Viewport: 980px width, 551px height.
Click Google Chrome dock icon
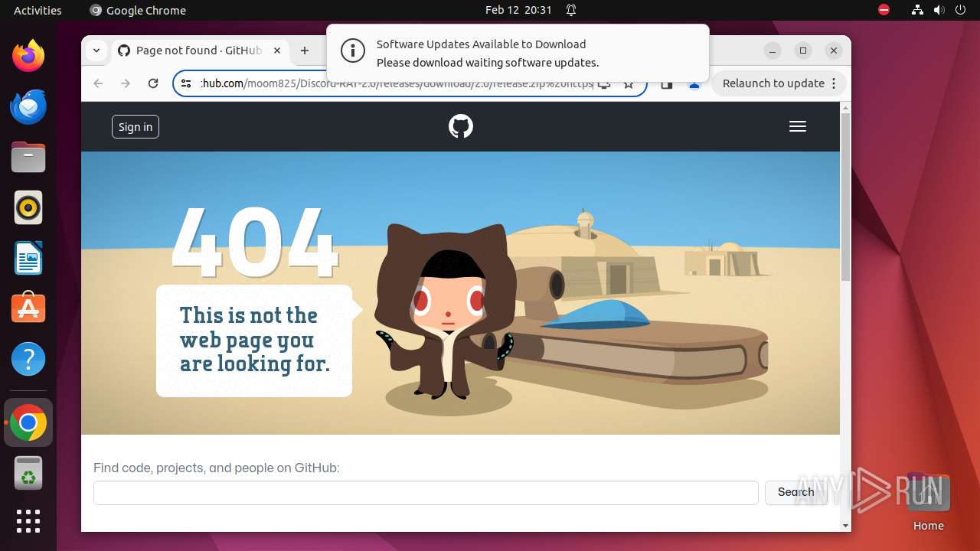28,422
